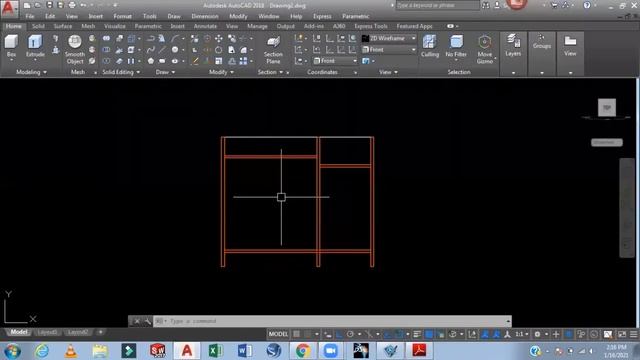Add a new layout with plus button
The height and width of the screenshot is (360, 640).
100,332
